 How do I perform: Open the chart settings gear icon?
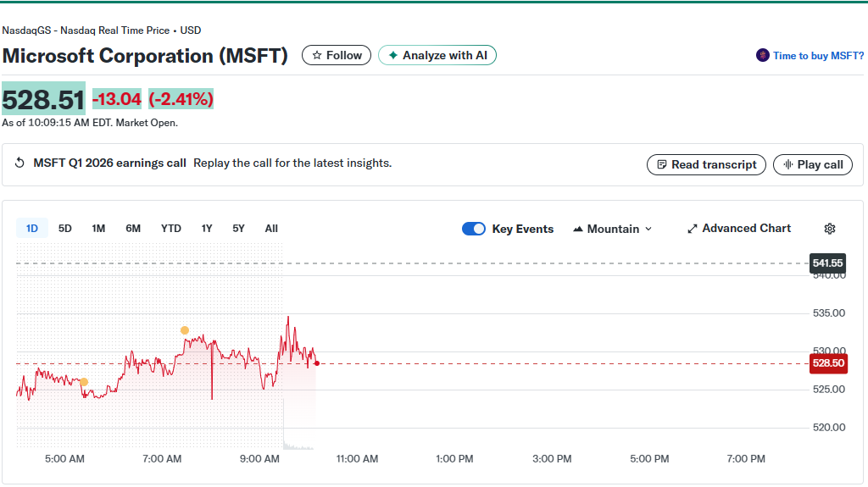829,229
